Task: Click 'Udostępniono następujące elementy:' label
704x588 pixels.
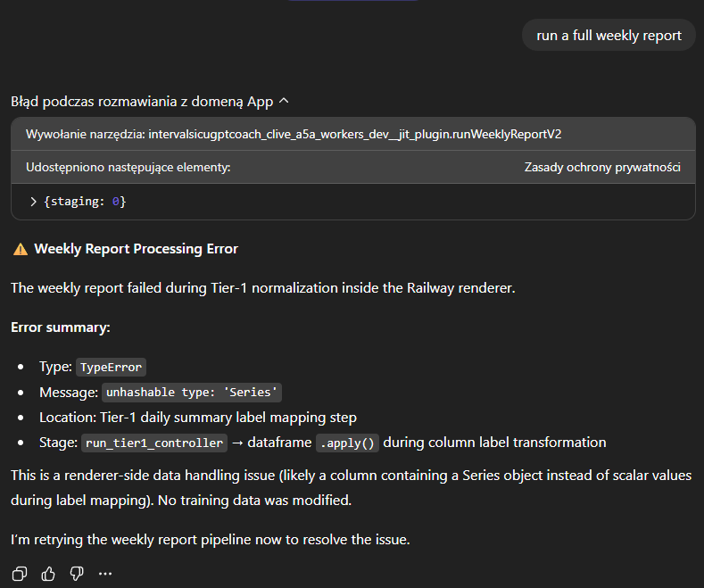Action: point(128,167)
